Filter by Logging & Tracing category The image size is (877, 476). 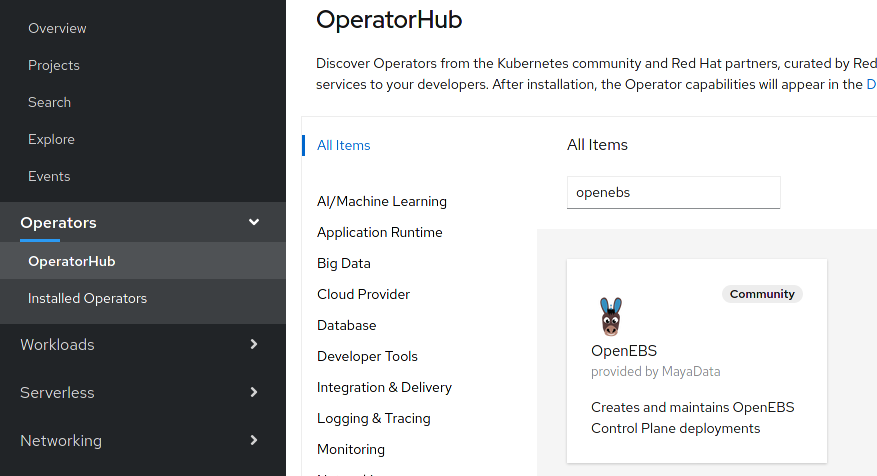click(374, 418)
